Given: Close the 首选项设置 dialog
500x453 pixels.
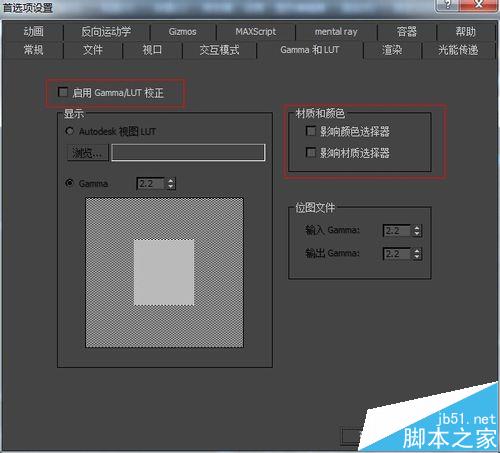Looking at the screenshot, I should pos(479,5).
